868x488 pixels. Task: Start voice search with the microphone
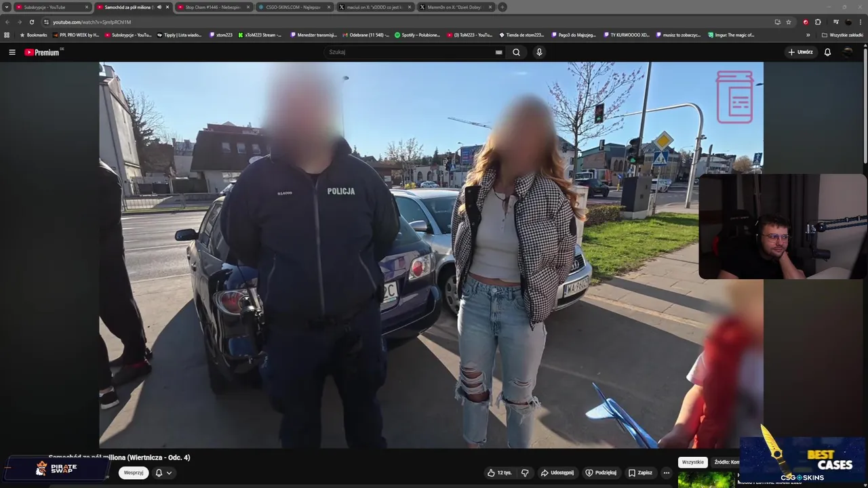539,52
